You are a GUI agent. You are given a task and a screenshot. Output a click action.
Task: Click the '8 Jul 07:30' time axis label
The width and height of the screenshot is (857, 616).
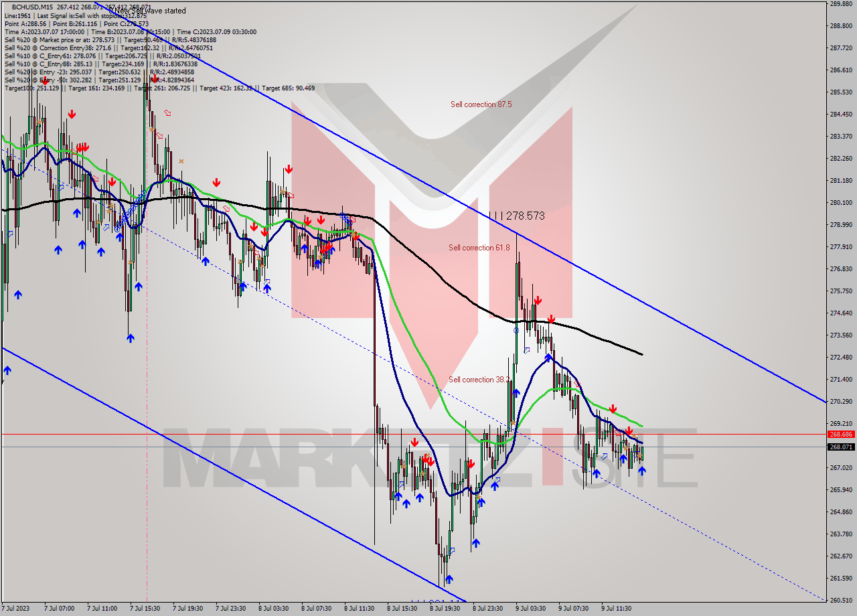click(x=316, y=609)
